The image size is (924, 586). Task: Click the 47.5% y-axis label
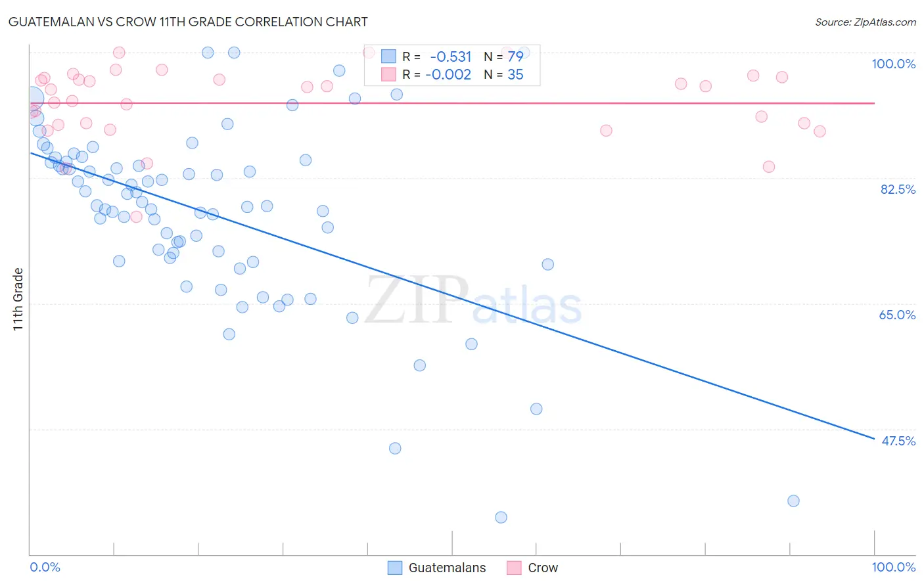(x=898, y=441)
